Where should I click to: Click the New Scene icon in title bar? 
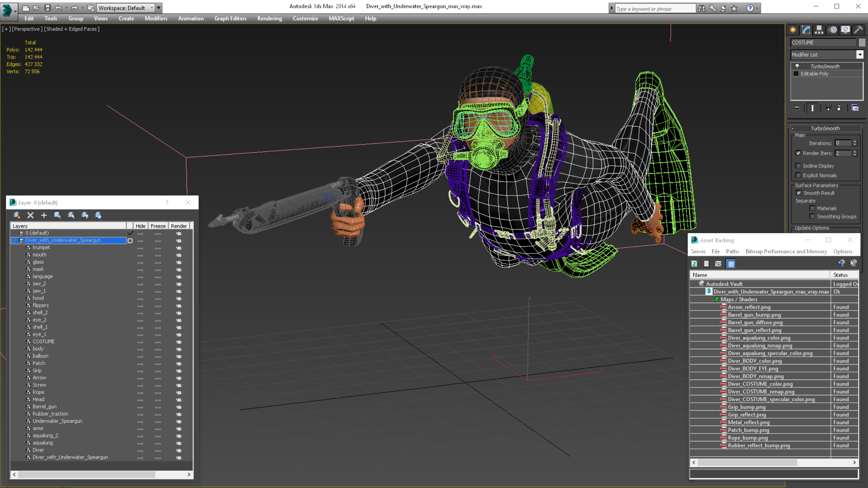(x=26, y=8)
